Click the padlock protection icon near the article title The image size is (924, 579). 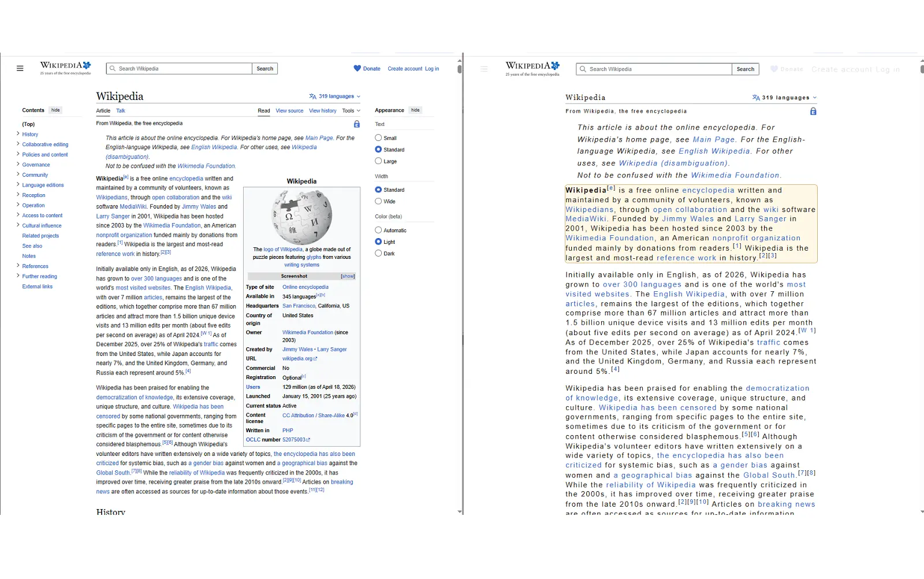[x=357, y=124]
